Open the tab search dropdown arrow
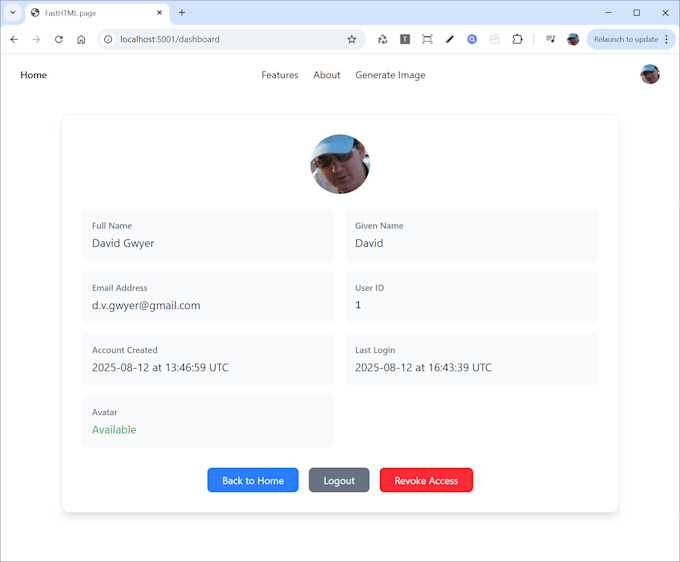The width and height of the screenshot is (680, 562). tap(13, 13)
